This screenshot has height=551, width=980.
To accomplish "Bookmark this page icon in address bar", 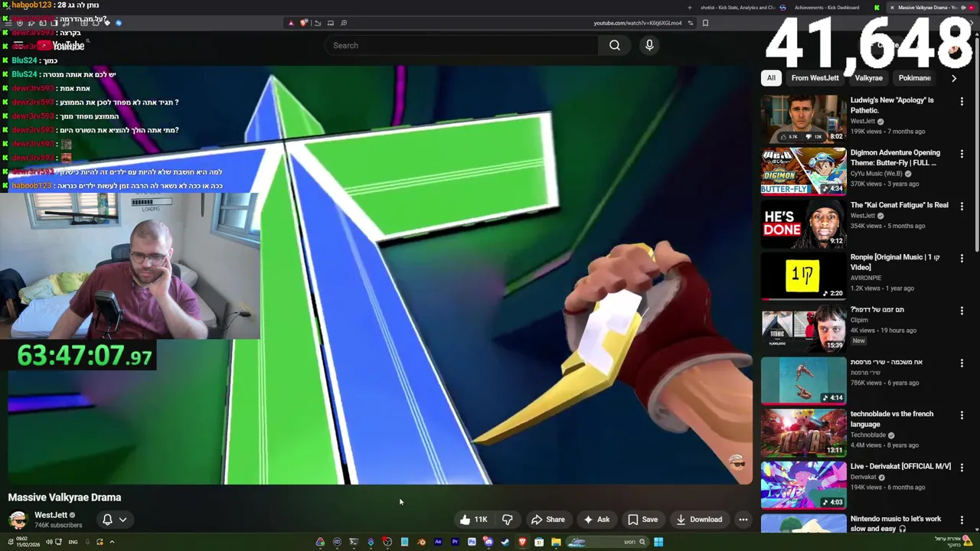I will (x=705, y=23).
